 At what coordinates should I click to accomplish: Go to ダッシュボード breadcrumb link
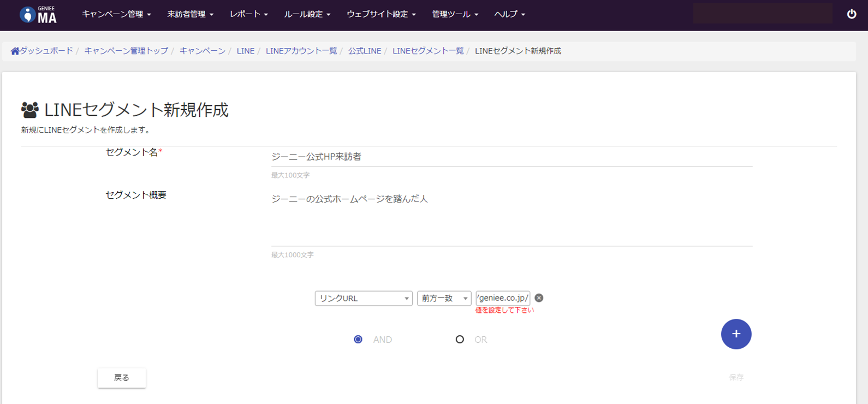point(46,51)
